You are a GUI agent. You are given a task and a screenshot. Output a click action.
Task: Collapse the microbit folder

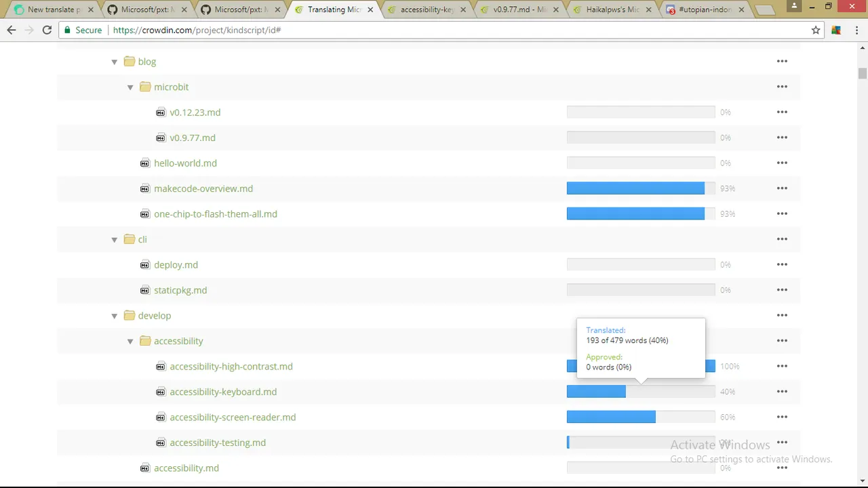[x=130, y=87]
